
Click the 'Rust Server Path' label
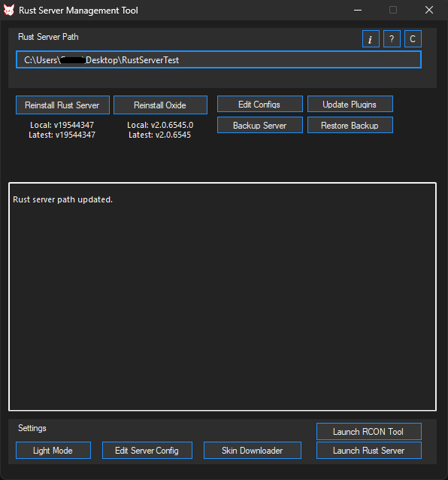pyautogui.click(x=48, y=37)
